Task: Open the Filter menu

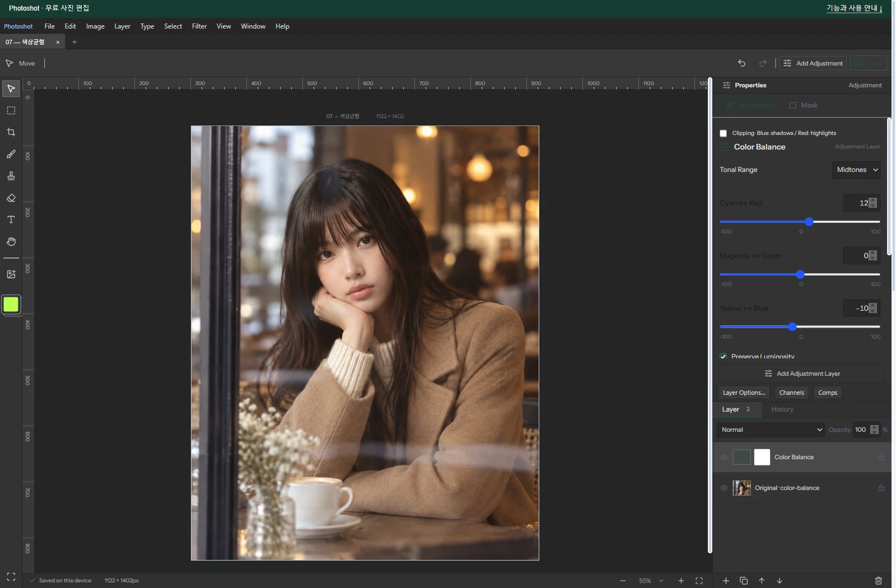Action: point(199,26)
